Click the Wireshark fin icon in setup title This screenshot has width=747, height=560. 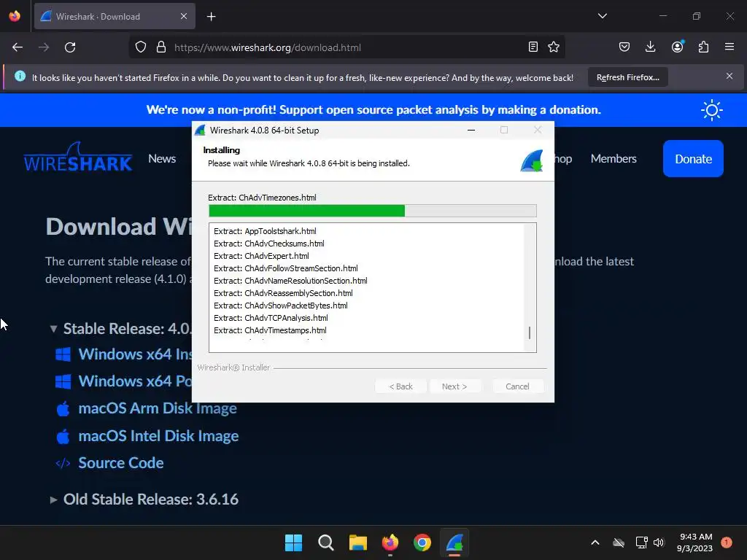pos(200,130)
